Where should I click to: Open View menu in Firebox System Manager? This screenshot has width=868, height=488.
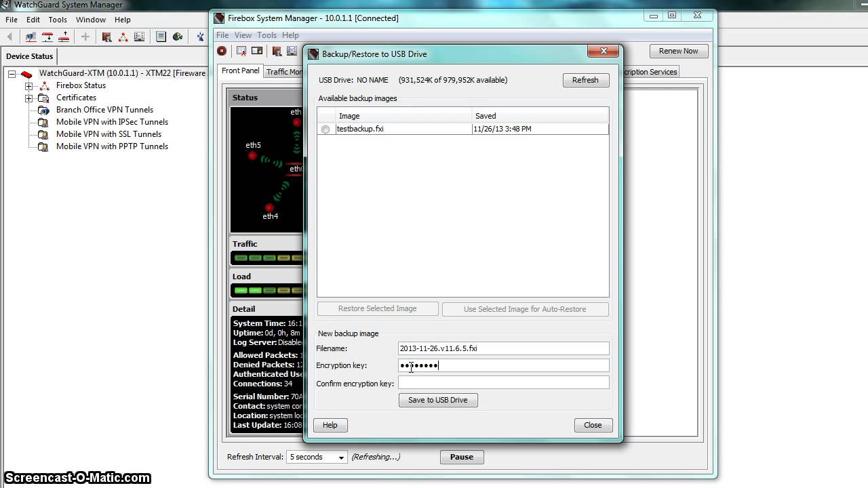pos(243,35)
